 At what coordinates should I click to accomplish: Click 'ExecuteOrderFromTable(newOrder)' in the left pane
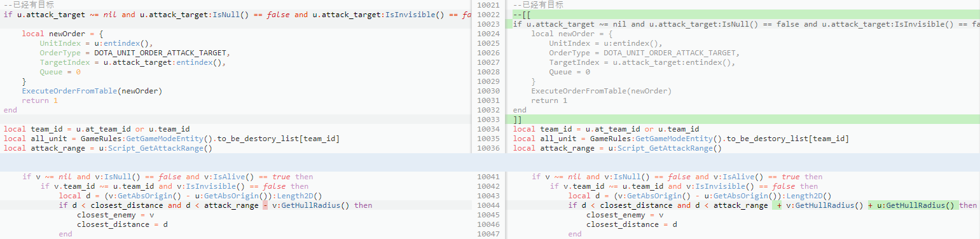click(x=92, y=91)
